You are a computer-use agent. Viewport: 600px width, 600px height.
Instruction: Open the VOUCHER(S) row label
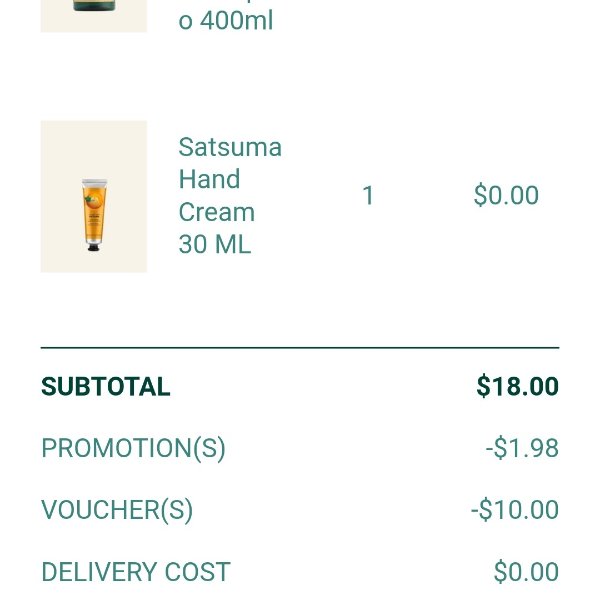117,511
